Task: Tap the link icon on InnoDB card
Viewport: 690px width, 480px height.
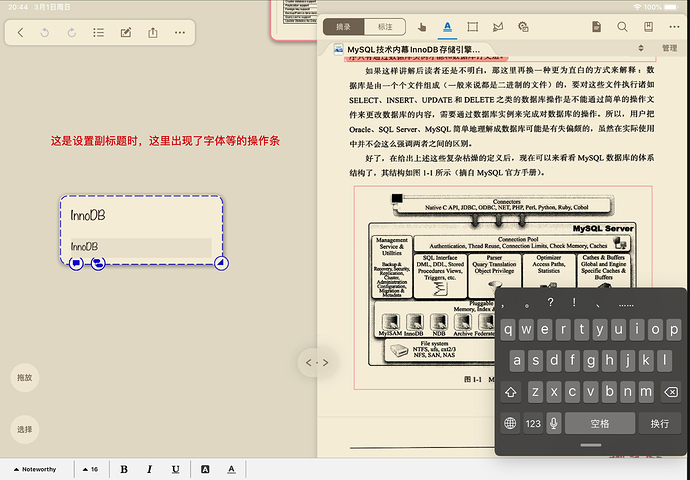Action: click(x=98, y=263)
